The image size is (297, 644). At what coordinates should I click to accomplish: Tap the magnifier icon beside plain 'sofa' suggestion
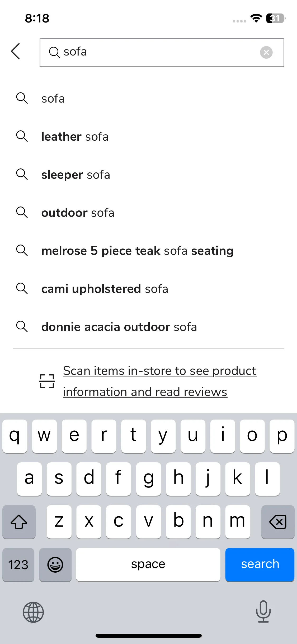[22, 98]
